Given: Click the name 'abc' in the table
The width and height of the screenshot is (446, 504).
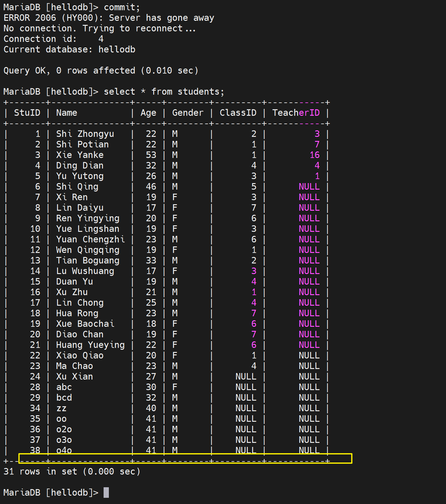Looking at the screenshot, I should coord(64,387).
